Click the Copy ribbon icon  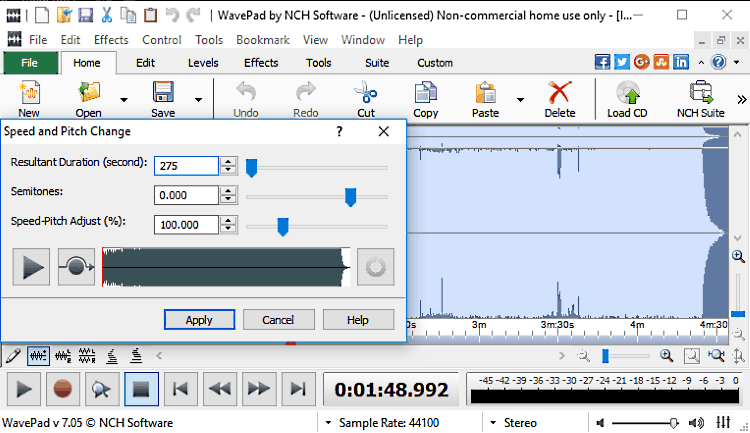point(426,93)
